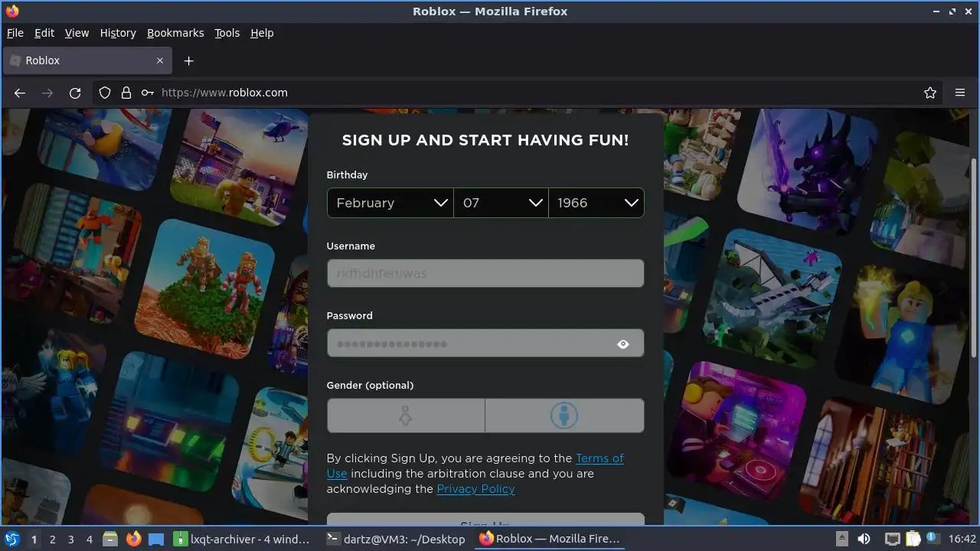Reload the Roblox page
Screen dimensions: 980x551
pos(75,93)
